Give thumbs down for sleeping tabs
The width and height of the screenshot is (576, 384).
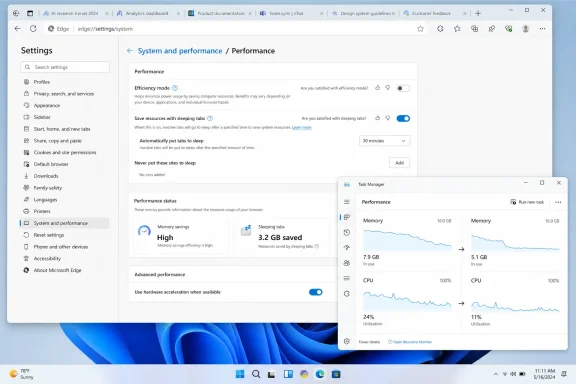[x=388, y=118]
